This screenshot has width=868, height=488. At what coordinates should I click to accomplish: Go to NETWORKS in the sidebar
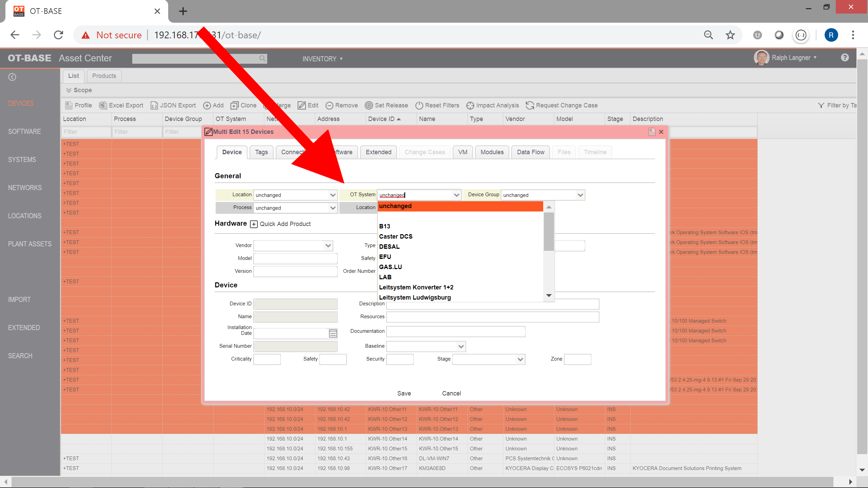[25, 188]
